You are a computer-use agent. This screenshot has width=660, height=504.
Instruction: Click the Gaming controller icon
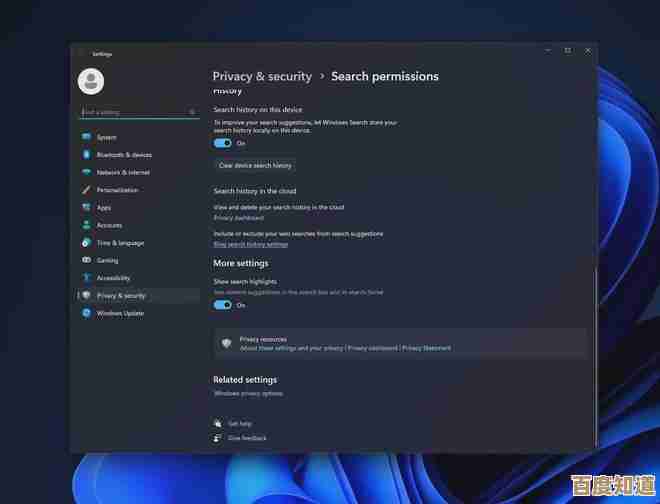[86, 260]
